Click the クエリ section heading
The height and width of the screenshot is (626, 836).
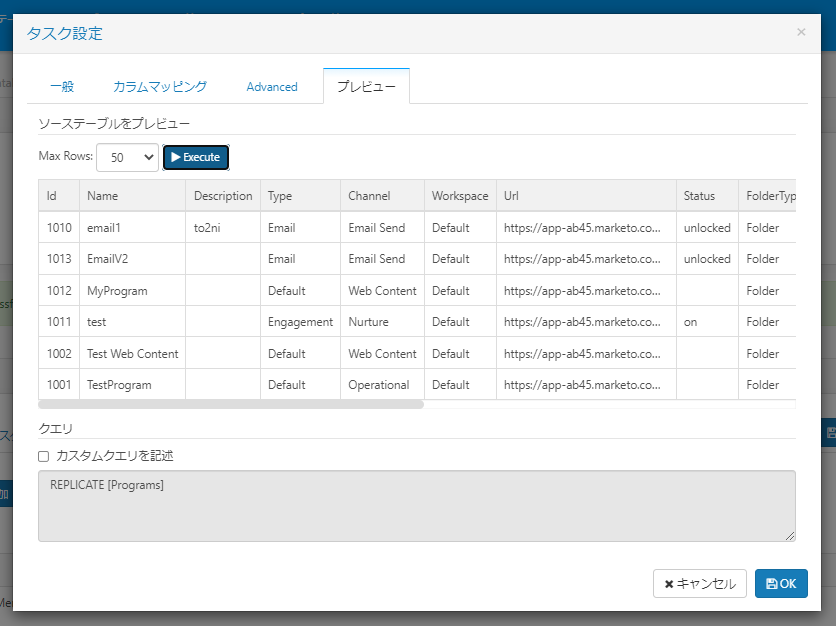tap(55, 428)
